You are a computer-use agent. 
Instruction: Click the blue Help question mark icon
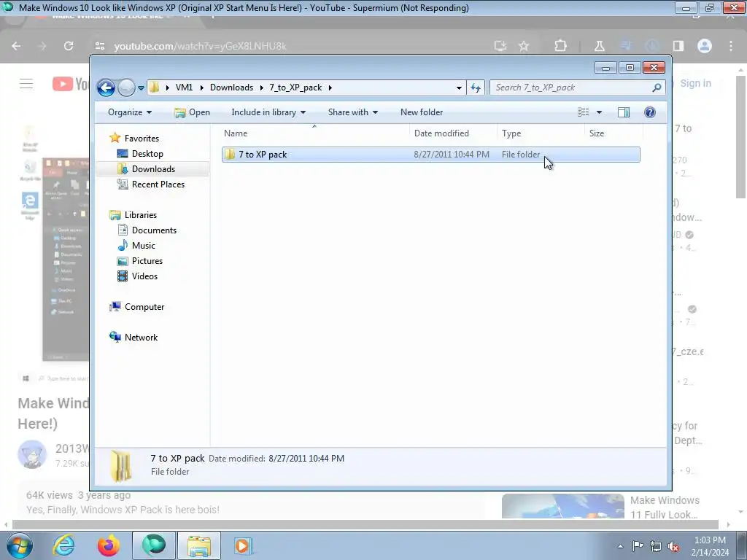click(649, 112)
